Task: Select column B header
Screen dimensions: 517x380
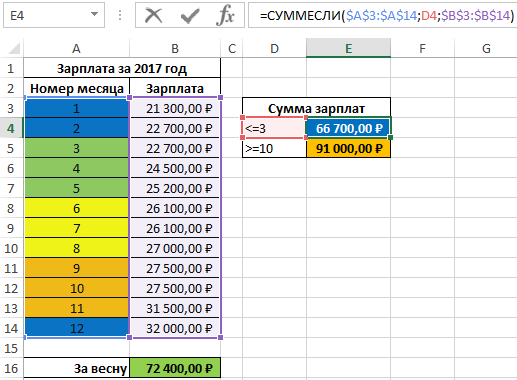Action: (175, 49)
